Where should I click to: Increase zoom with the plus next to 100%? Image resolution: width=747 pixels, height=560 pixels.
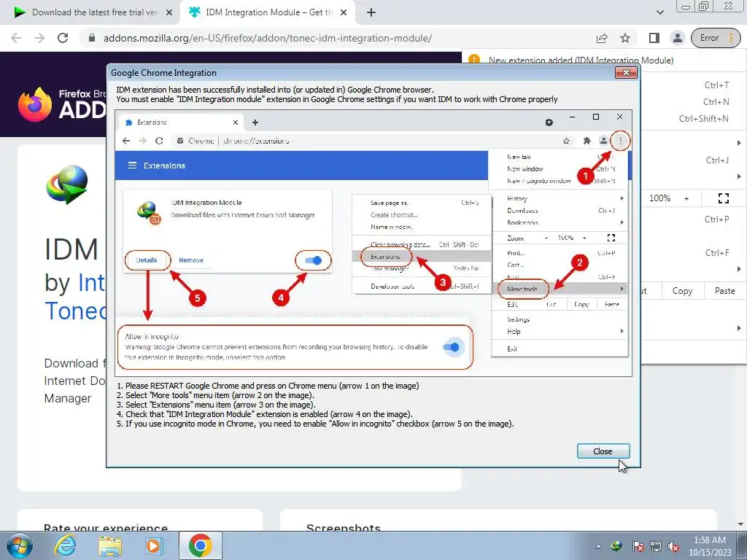click(x=686, y=198)
